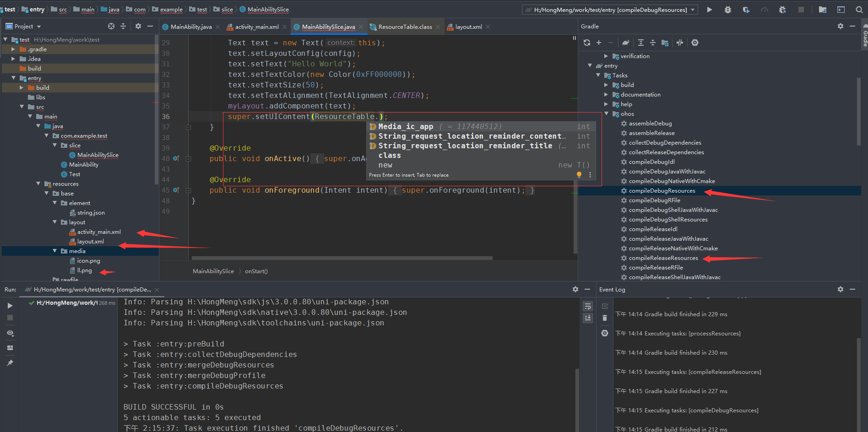
Task: Open Gradle build tool settings icon
Action: (695, 43)
